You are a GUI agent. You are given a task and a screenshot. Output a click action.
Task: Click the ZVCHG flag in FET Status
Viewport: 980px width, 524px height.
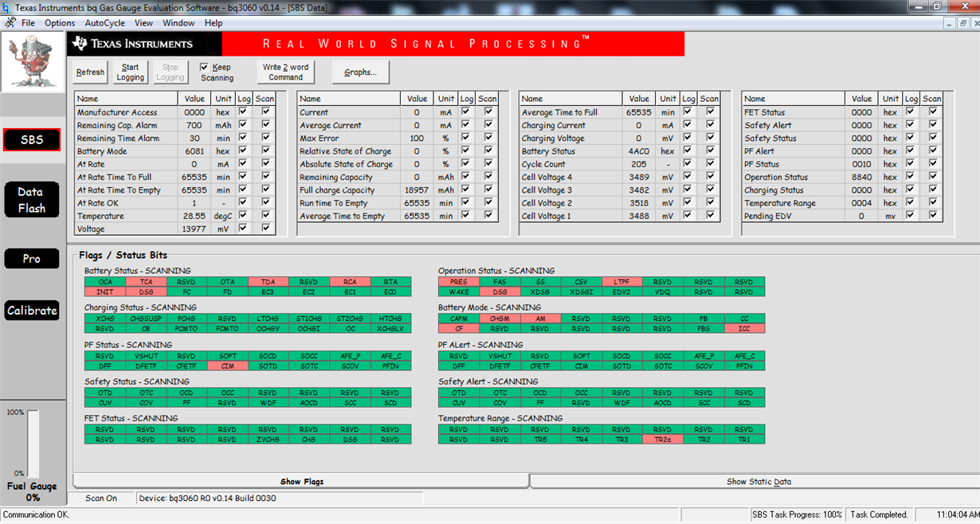coord(269,439)
